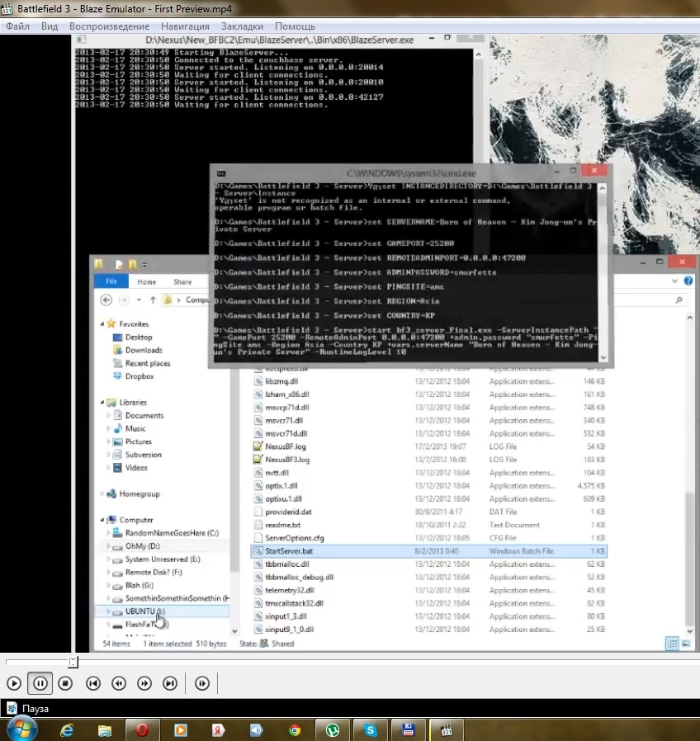Click the Explorer Help question mark icon

[688, 281]
